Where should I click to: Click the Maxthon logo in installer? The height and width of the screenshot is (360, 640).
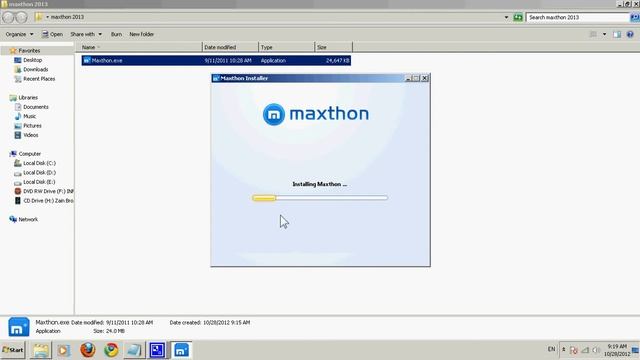(x=316, y=114)
